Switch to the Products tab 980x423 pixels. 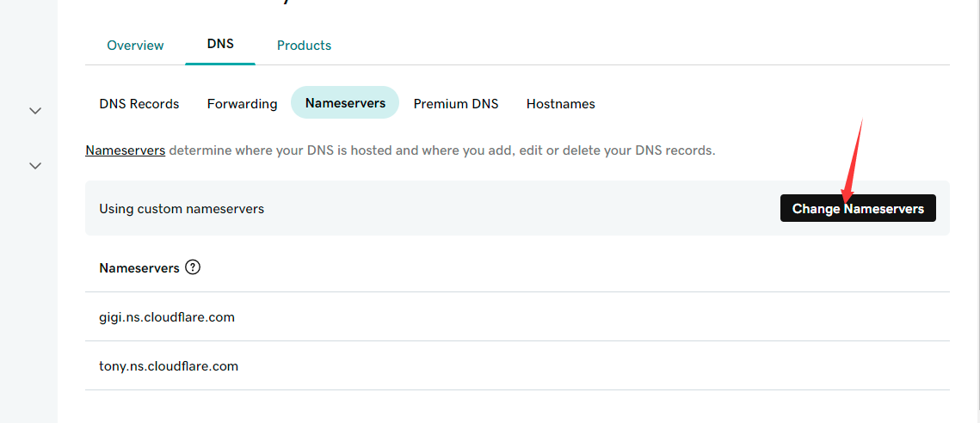304,46
